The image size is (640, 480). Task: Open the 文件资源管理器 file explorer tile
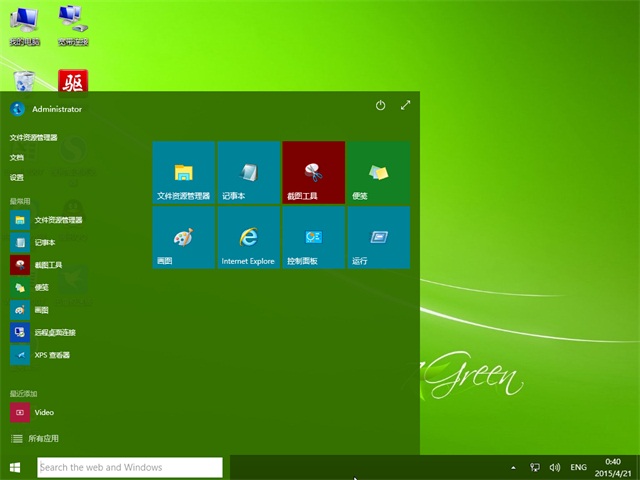(183, 172)
